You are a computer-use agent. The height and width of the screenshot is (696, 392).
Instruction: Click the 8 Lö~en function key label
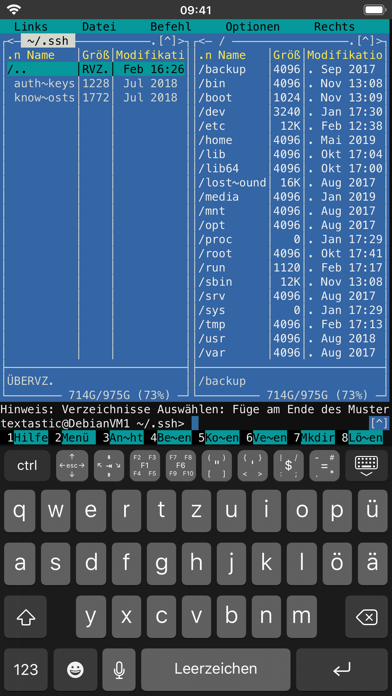(x=362, y=438)
